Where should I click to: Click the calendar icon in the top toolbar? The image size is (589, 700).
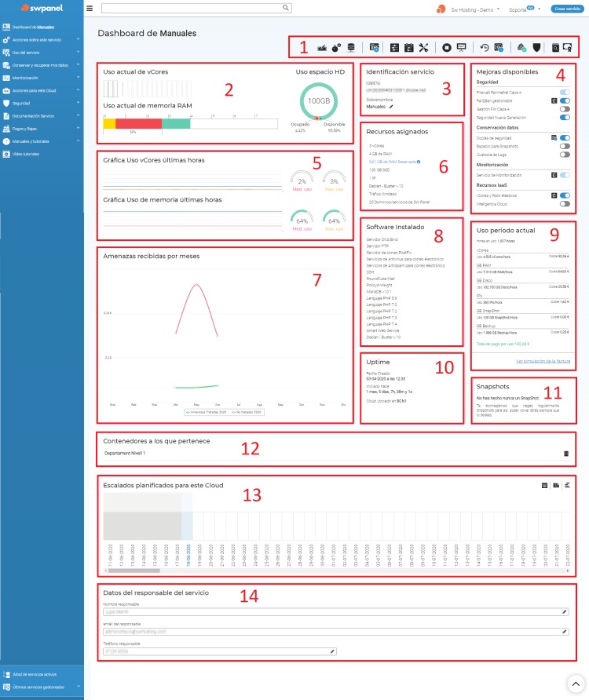coord(409,48)
